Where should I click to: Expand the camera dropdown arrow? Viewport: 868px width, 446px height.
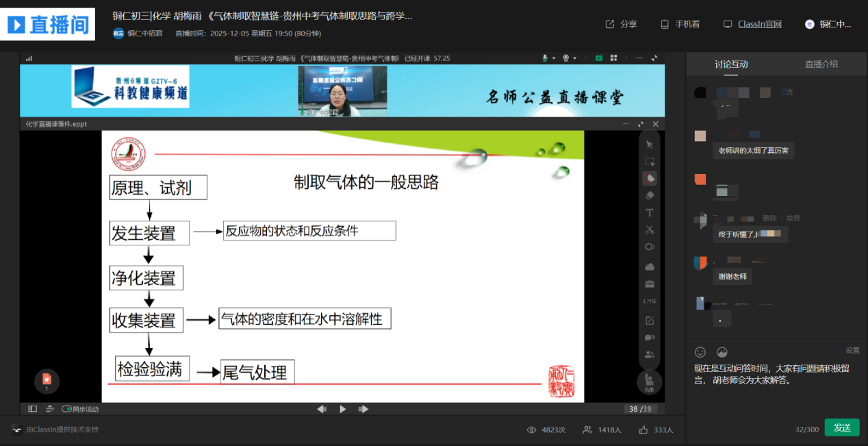[575, 58]
